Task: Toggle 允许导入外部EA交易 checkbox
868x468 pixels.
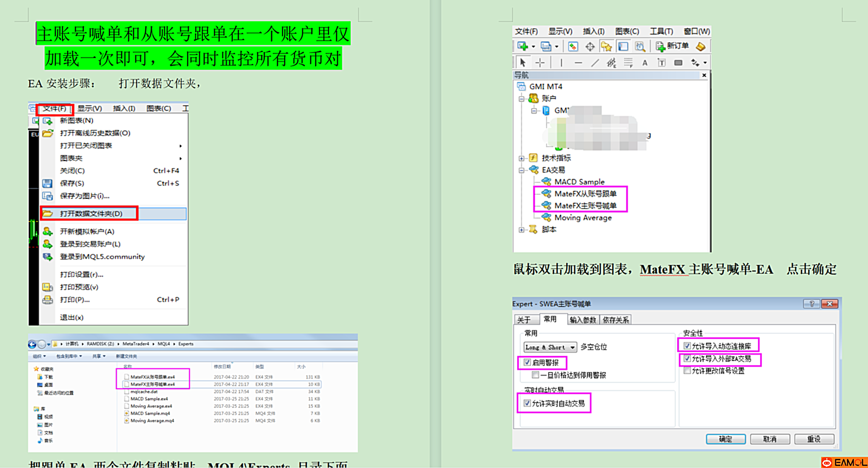Action: coord(687,358)
